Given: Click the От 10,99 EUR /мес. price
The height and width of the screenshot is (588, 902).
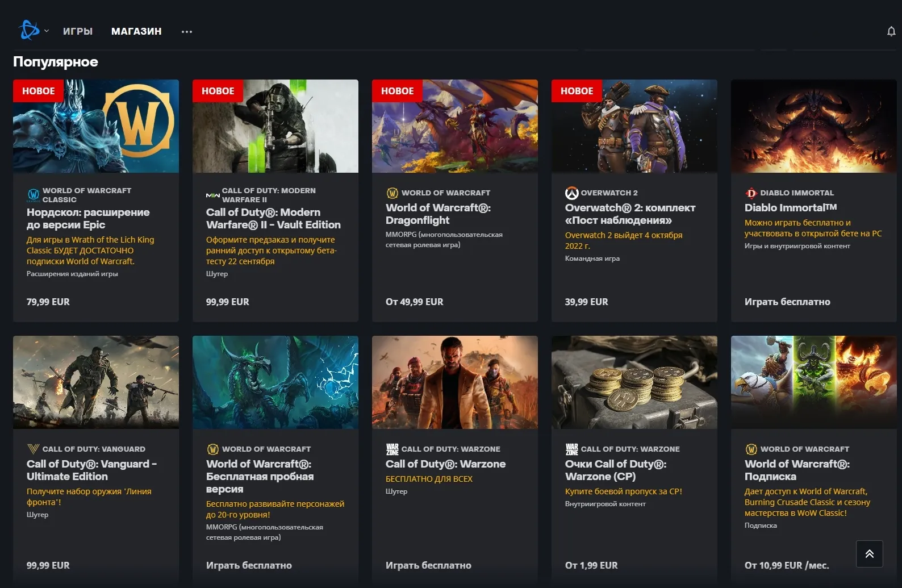Looking at the screenshot, I should point(787,566).
